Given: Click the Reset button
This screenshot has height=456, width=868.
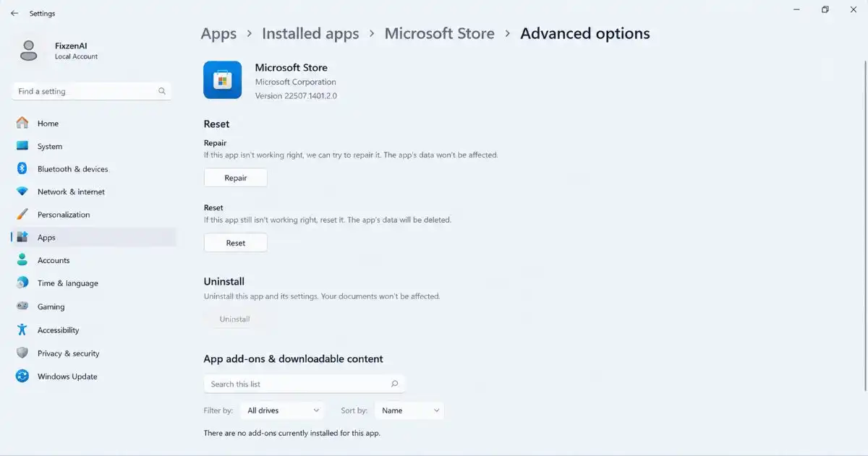Looking at the screenshot, I should [236, 243].
